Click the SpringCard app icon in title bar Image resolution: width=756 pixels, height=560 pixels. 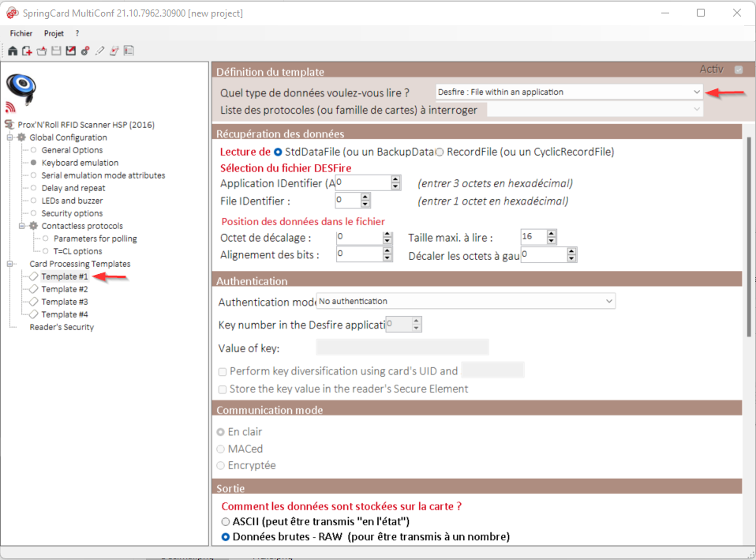click(12, 13)
